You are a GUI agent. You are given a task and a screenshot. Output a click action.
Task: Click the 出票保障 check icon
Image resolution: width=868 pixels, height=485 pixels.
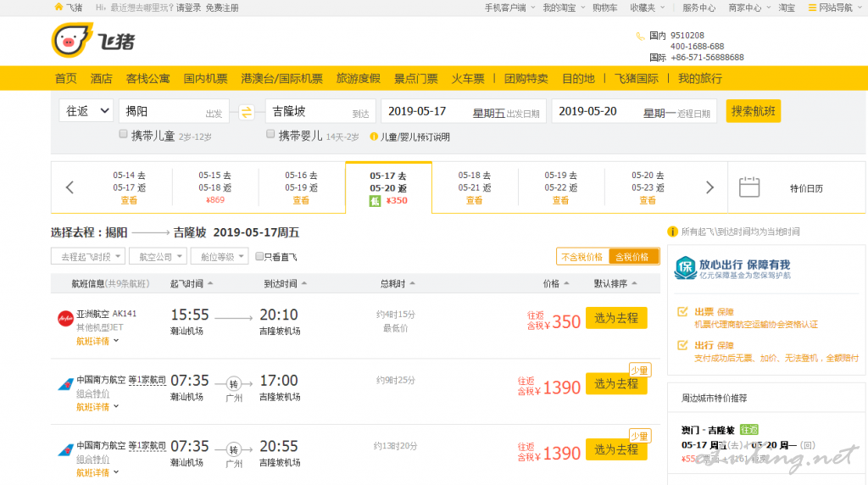(x=682, y=312)
